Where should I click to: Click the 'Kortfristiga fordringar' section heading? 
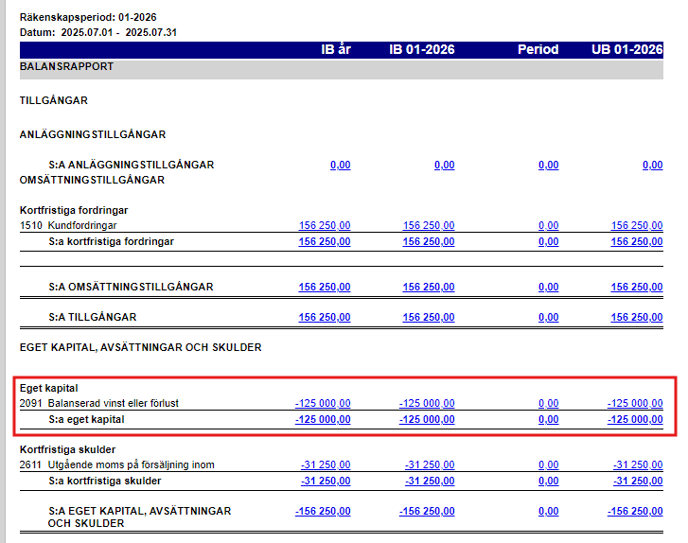(74, 211)
